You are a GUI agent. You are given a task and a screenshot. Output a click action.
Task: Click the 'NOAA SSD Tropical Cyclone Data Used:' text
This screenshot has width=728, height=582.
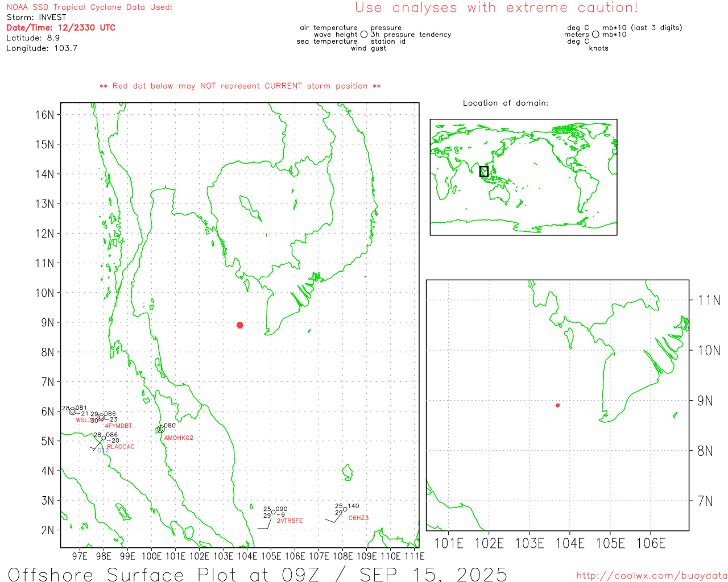tap(89, 7)
